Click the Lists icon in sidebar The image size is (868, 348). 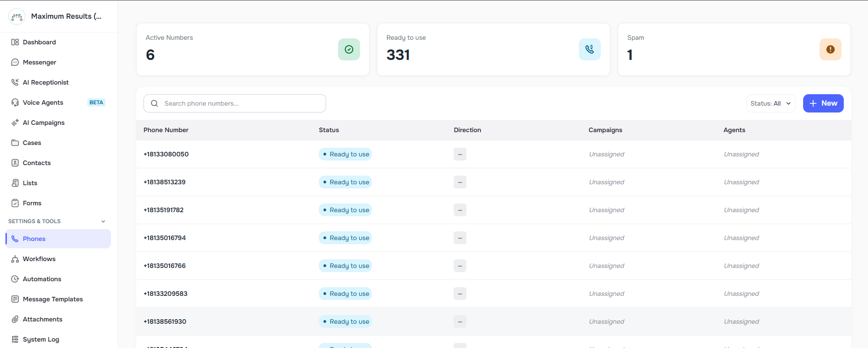(15, 183)
